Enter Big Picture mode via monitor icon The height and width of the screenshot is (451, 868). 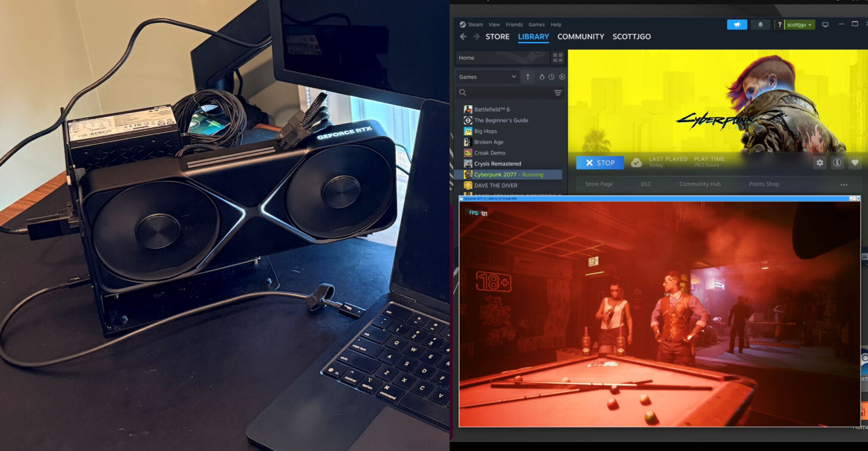(x=825, y=25)
